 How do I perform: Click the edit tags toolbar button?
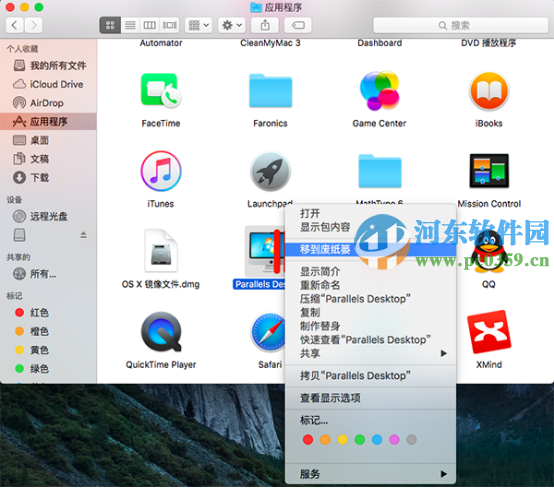(x=298, y=25)
